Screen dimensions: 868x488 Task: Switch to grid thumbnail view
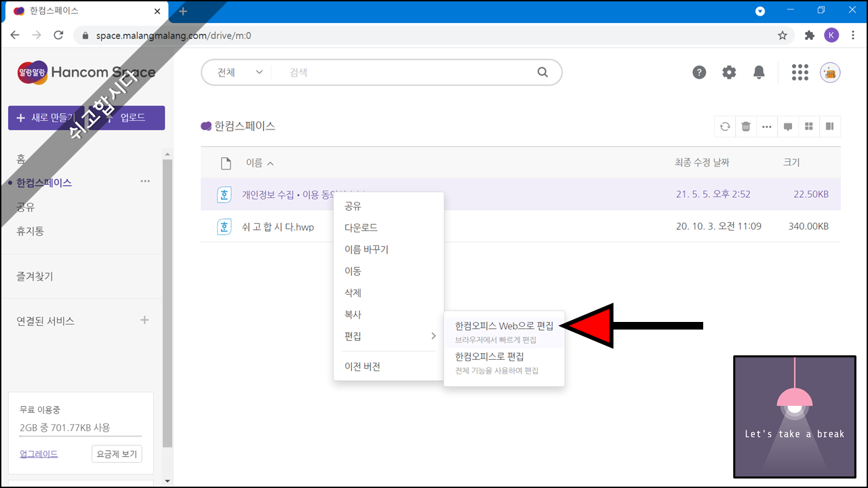click(809, 126)
